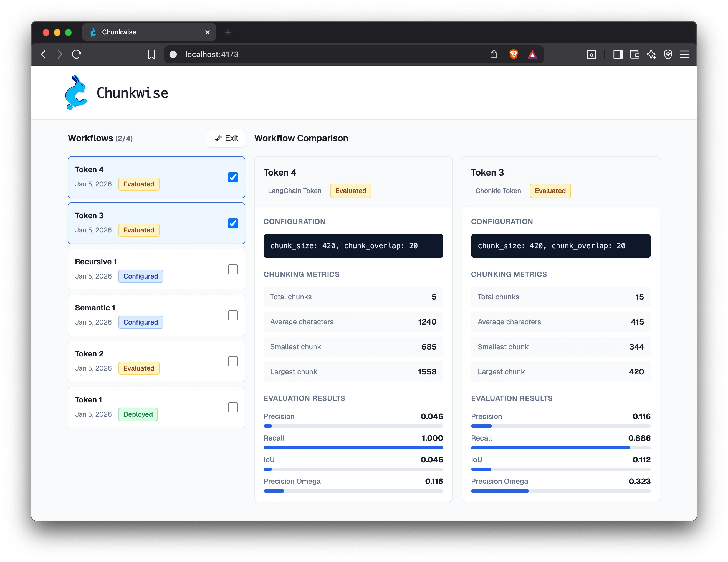Check the Recursive 1 workflow
Image resolution: width=728 pixels, height=562 pixels.
[x=233, y=269]
